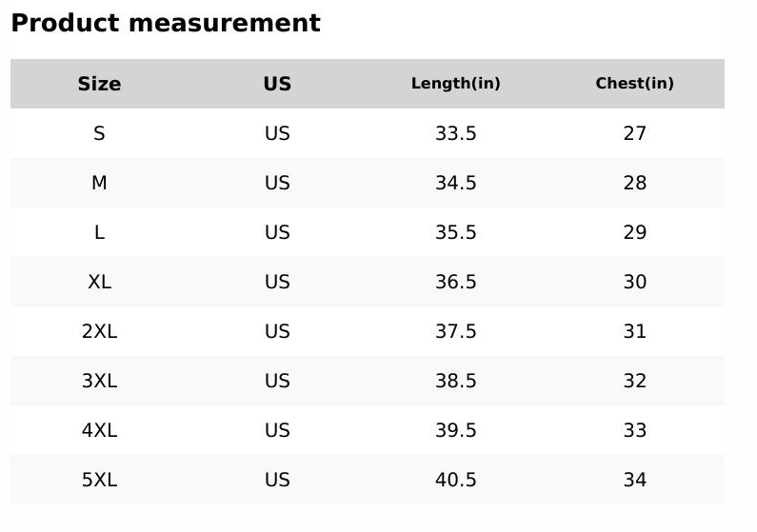Select the 2XL size cell

pos(99,331)
